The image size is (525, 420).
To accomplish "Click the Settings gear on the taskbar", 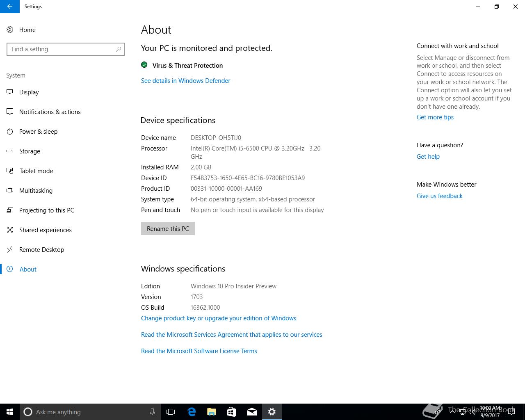I will pyautogui.click(x=272, y=412).
